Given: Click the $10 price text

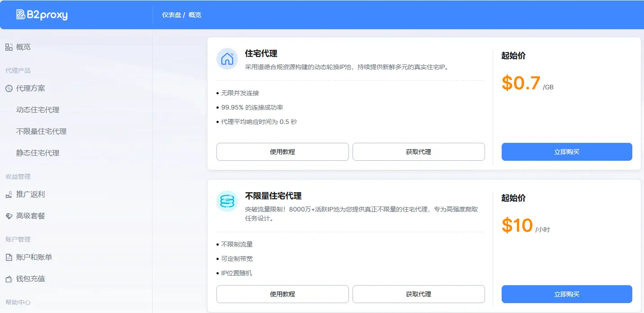Looking at the screenshot, I should click(x=517, y=225).
